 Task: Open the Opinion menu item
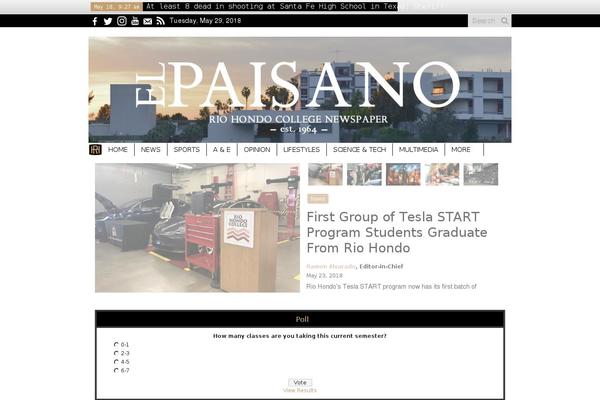pos(257,150)
